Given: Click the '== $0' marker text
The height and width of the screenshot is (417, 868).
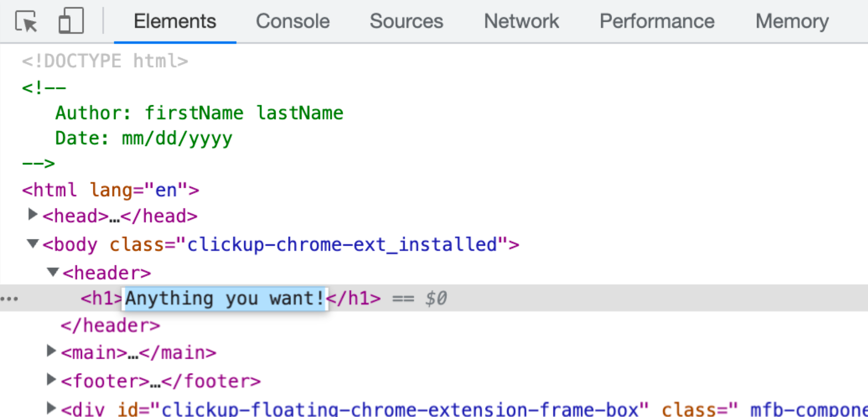Looking at the screenshot, I should coord(419,298).
